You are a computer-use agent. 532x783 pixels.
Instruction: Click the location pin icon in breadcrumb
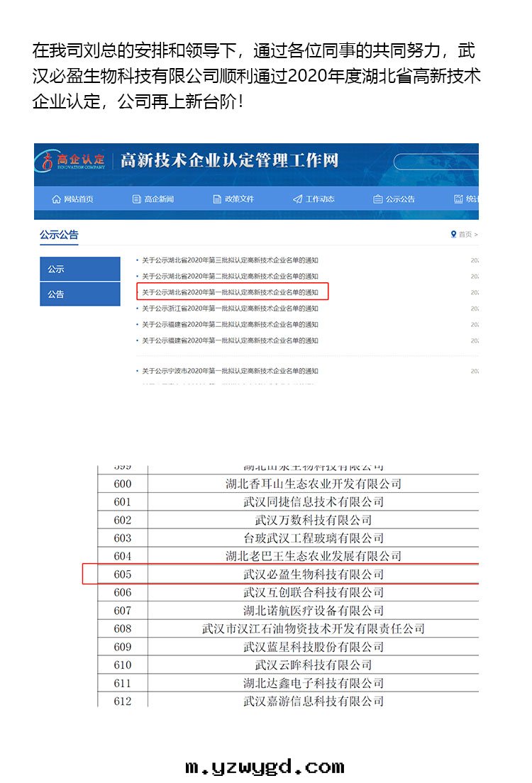453,234
